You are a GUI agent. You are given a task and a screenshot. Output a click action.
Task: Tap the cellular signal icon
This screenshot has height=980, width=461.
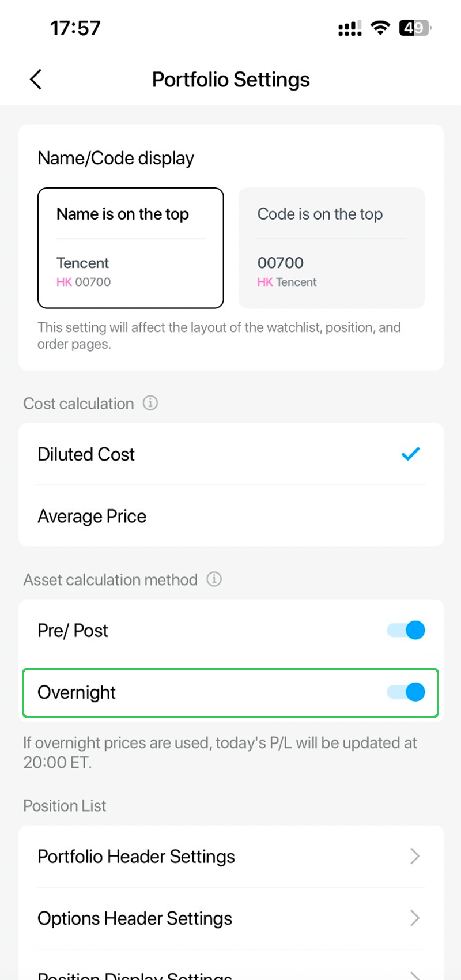point(350,28)
